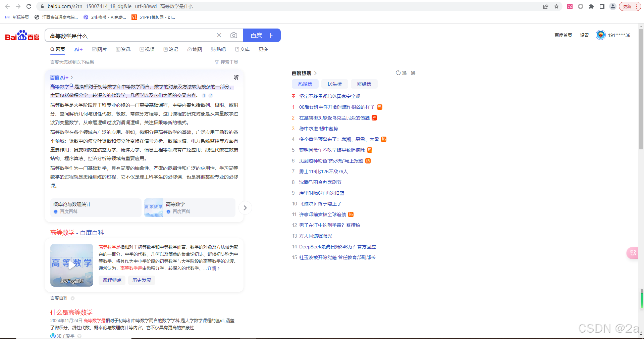The height and width of the screenshot is (339, 644).
Task: Click the 百度一下 search button
Action: tap(262, 35)
